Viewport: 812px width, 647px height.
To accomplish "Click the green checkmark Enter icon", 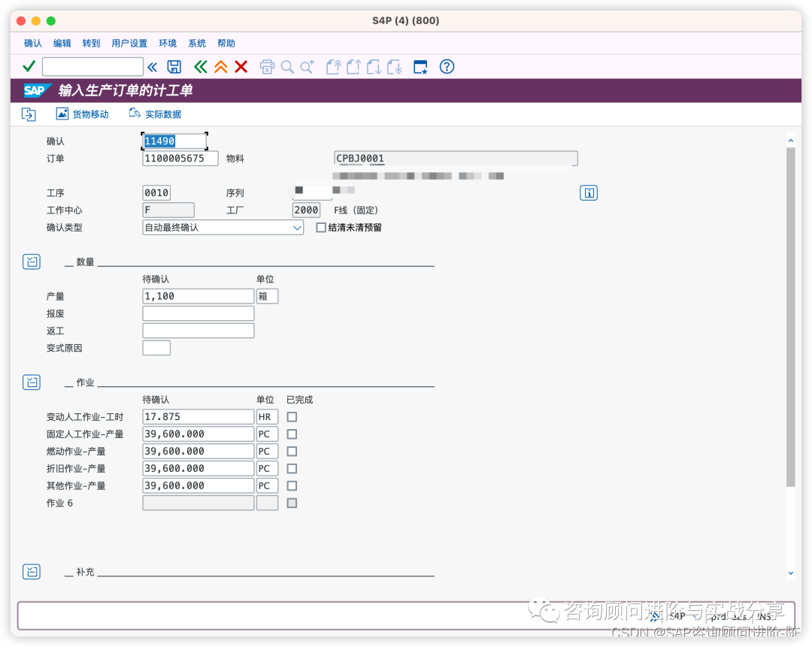I will [29, 67].
